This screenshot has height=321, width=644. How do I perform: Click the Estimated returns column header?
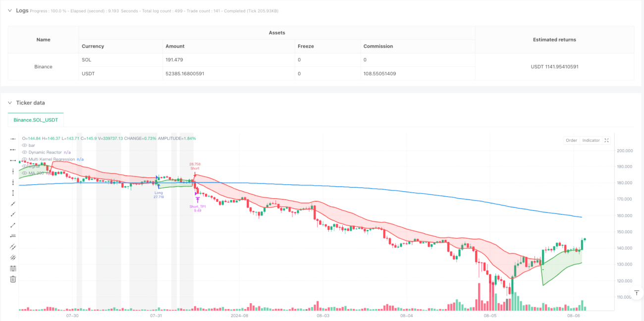tap(554, 40)
